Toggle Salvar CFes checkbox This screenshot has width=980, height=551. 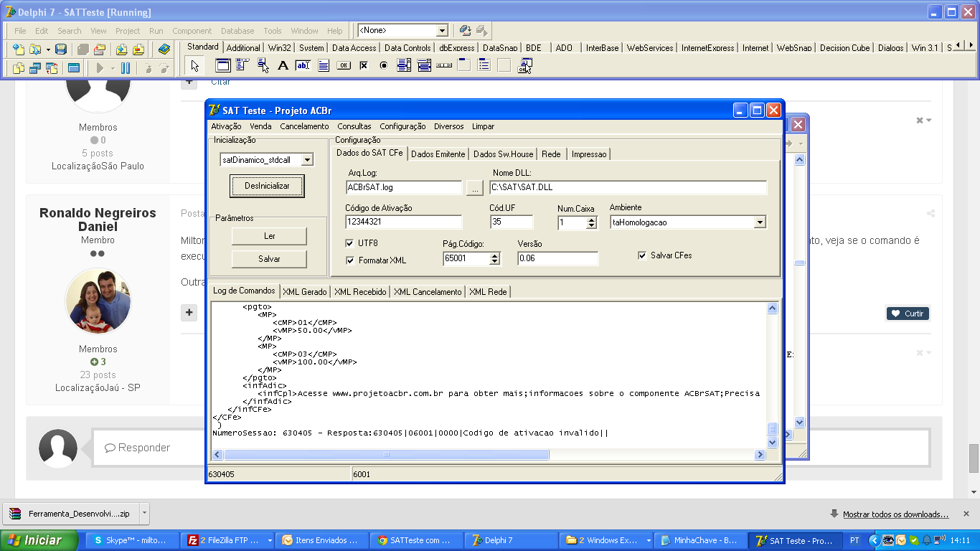tap(642, 255)
